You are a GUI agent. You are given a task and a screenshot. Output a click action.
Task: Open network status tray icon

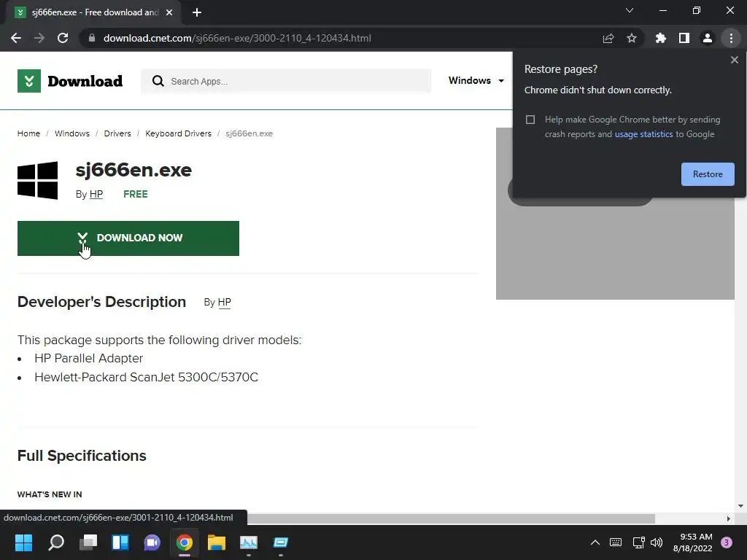point(638,542)
